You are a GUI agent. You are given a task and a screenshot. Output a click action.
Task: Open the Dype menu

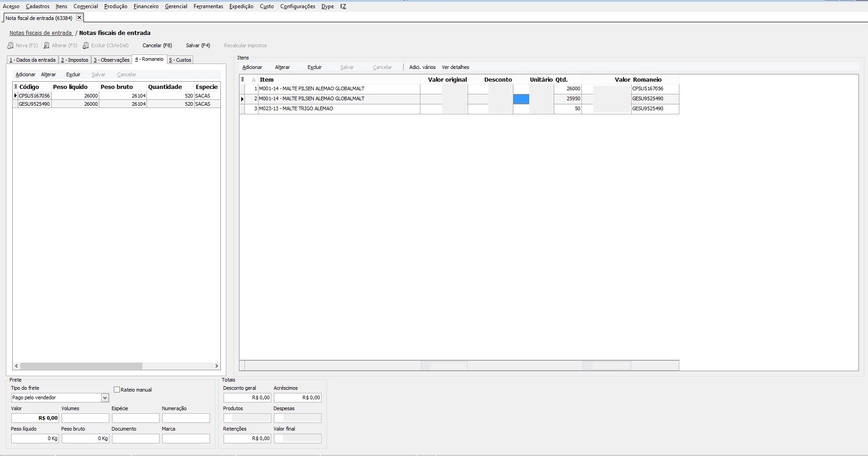point(327,6)
